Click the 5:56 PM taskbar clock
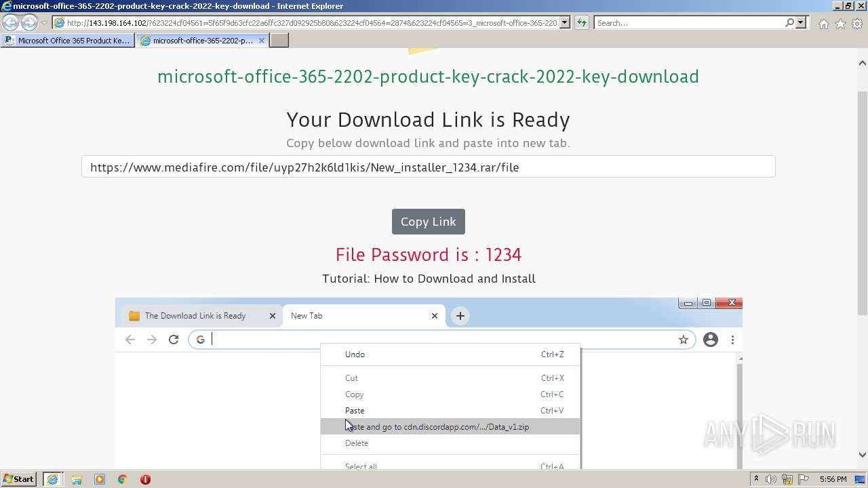Viewport: 868px width, 488px height. pyautogui.click(x=833, y=479)
